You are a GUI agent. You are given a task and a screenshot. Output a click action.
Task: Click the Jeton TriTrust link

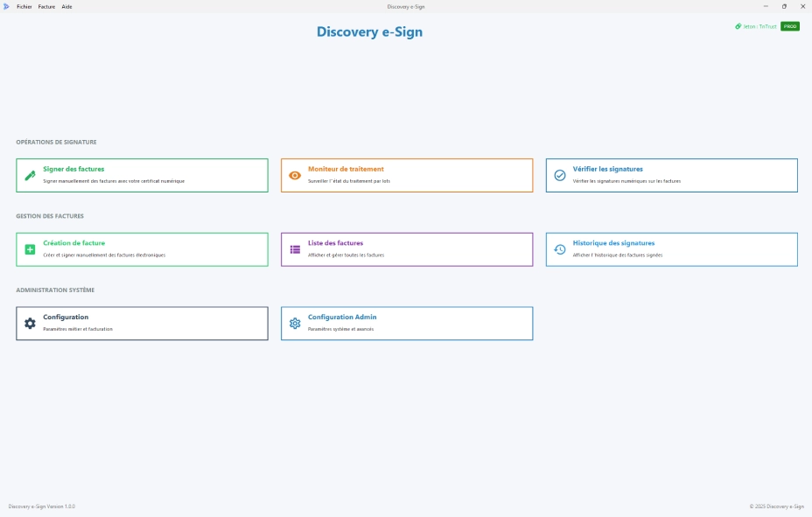[759, 25]
